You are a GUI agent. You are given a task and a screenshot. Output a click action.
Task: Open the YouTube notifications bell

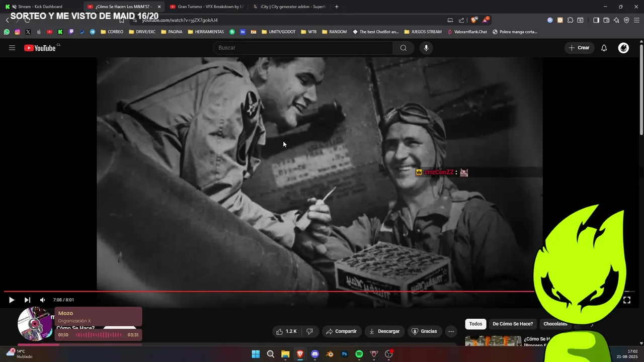604,48
